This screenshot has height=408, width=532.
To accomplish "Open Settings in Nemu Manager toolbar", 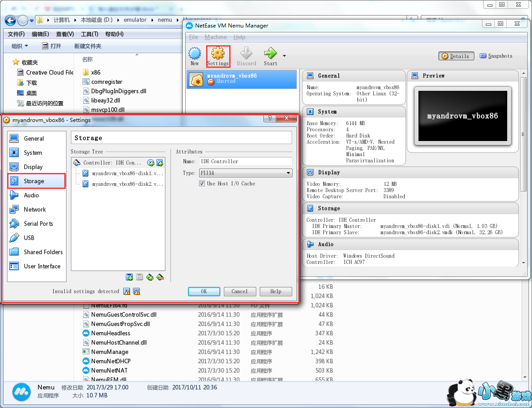I will click(218, 56).
